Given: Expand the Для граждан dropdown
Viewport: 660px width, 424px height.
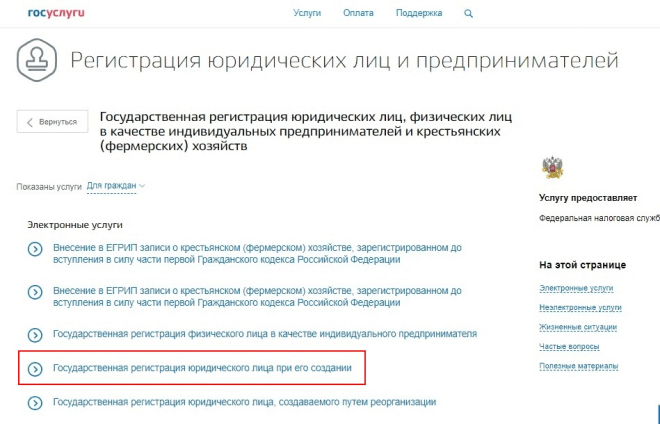Looking at the screenshot, I should tap(116, 186).
